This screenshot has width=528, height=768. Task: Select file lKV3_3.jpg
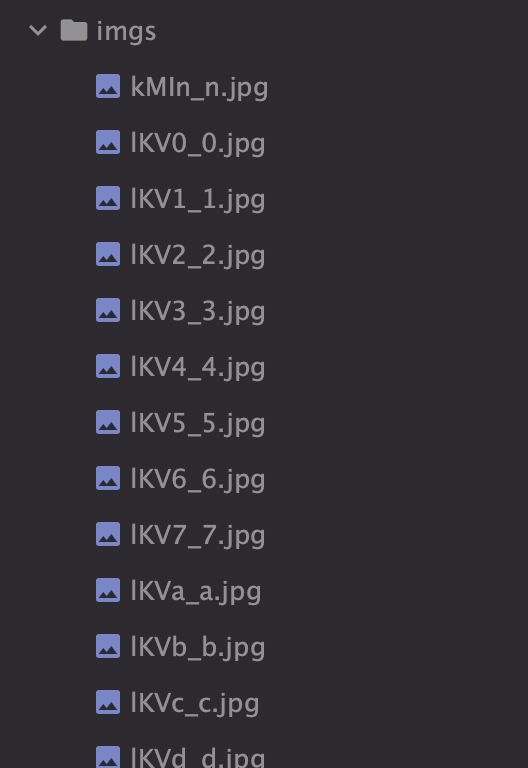click(197, 312)
